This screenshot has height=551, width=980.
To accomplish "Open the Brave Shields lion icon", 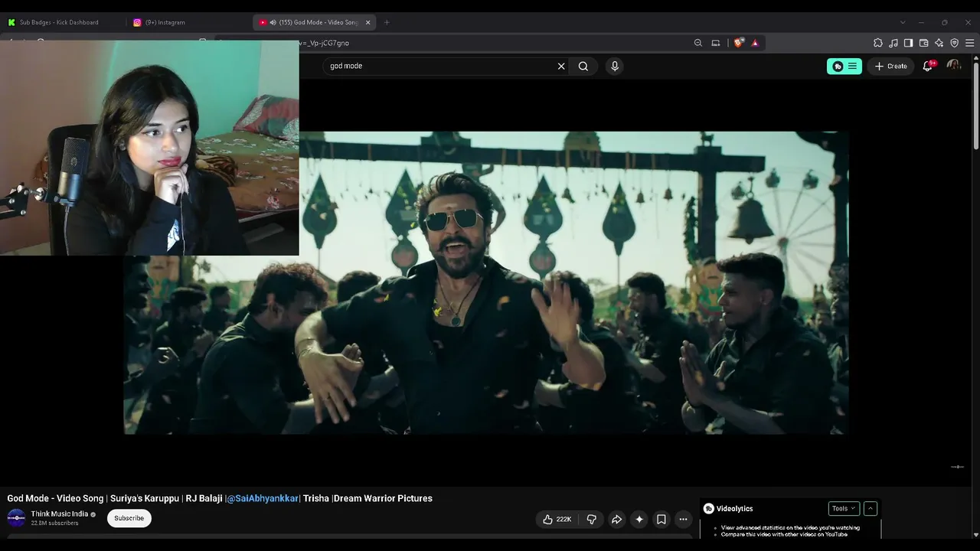I will pos(738,43).
